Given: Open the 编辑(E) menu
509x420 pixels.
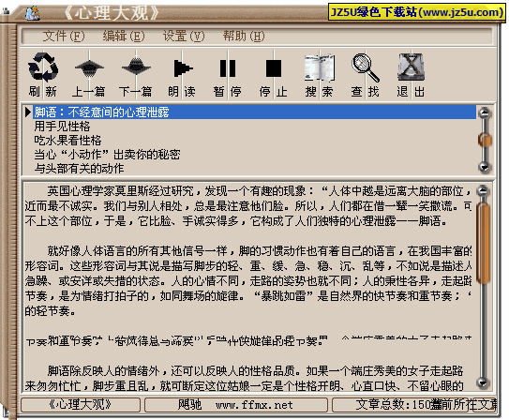Looking at the screenshot, I should coord(124,36).
